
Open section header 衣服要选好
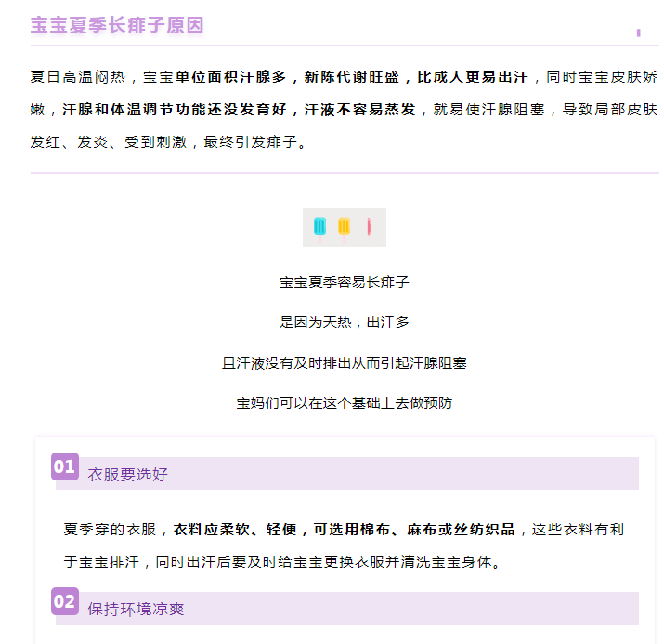128,475
